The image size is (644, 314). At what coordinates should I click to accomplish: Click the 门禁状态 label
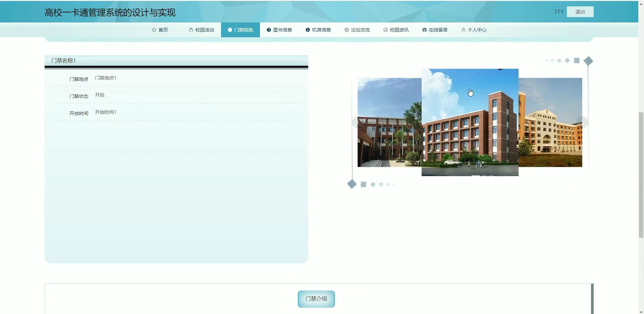tap(79, 96)
